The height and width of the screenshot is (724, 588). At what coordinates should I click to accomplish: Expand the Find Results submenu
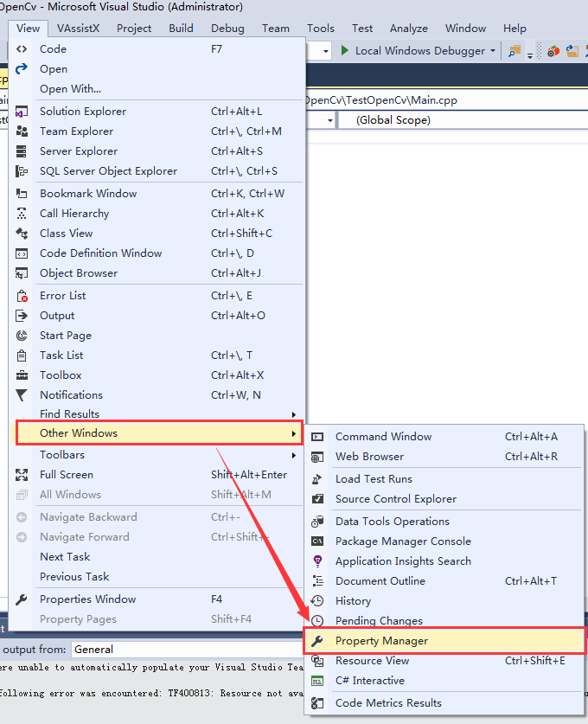pos(156,414)
